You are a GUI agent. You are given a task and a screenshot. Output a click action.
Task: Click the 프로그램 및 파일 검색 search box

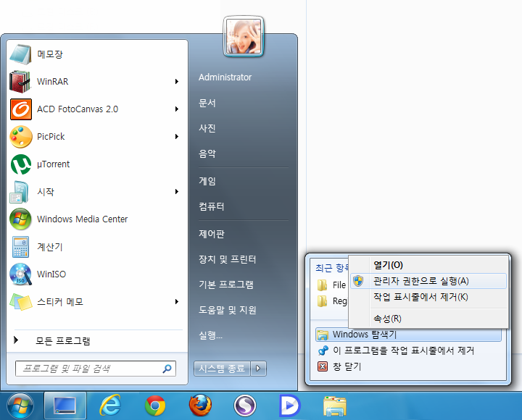coord(96,369)
